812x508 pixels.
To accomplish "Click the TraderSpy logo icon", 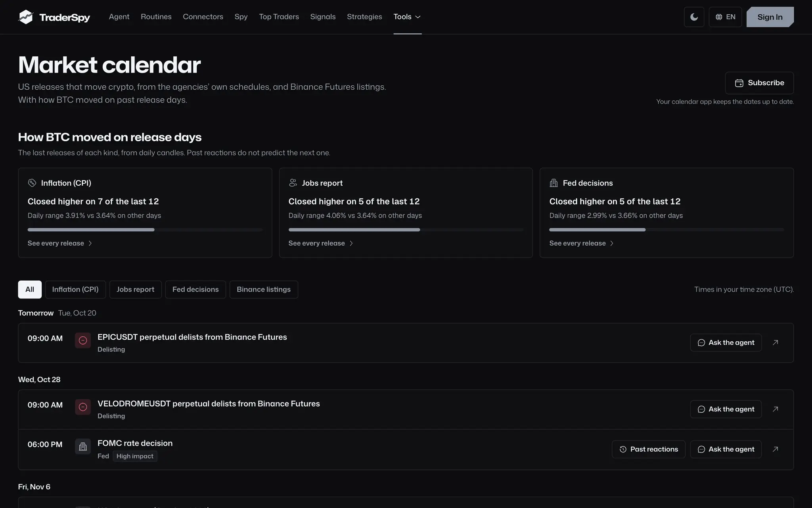I will (26, 17).
